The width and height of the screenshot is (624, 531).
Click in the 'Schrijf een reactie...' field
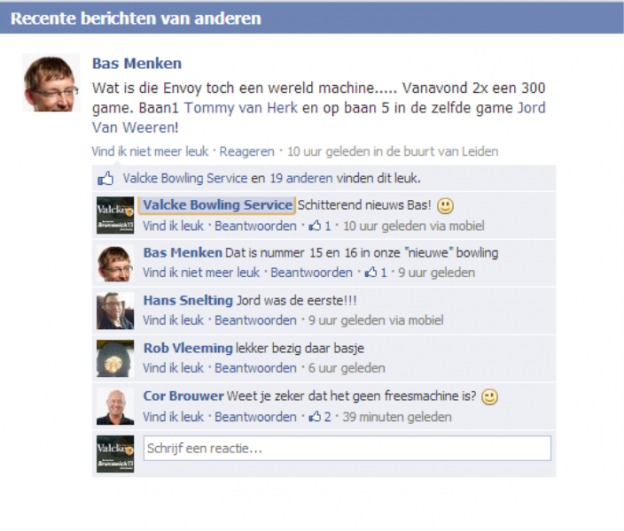click(347, 449)
